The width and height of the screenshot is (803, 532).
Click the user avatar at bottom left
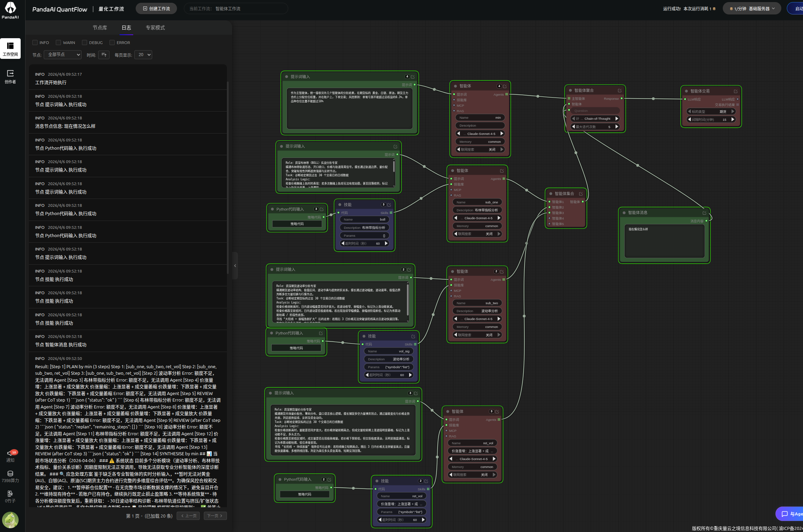click(10, 520)
